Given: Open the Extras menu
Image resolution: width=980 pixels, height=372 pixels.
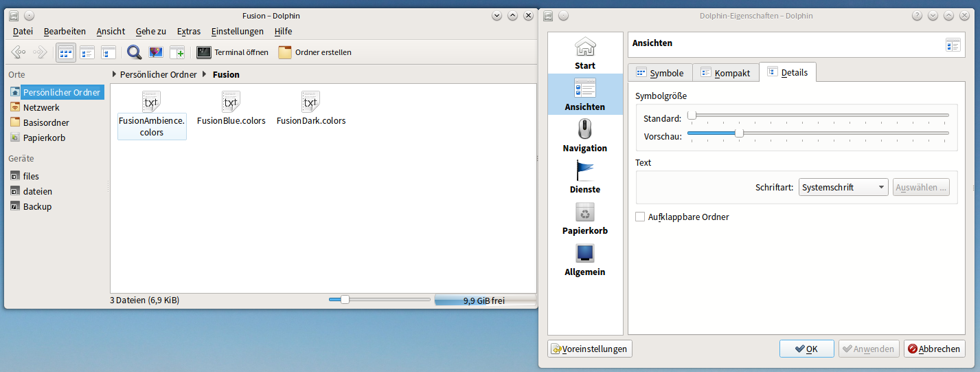Looking at the screenshot, I should coord(189,31).
